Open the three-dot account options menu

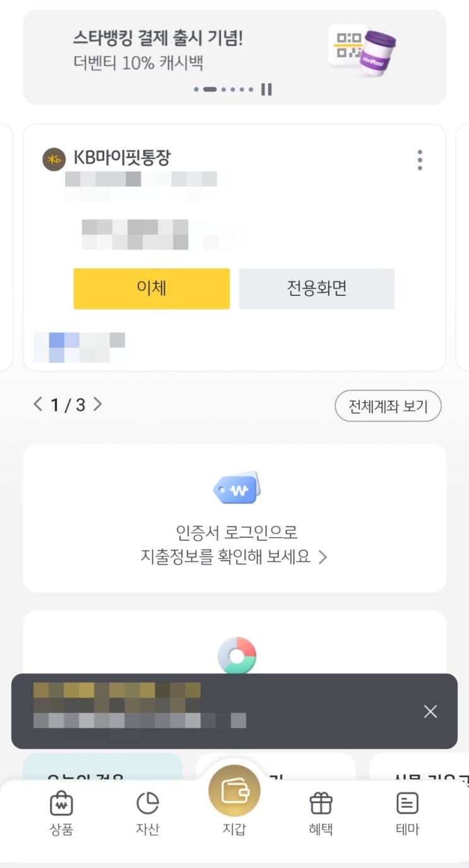pyautogui.click(x=420, y=160)
